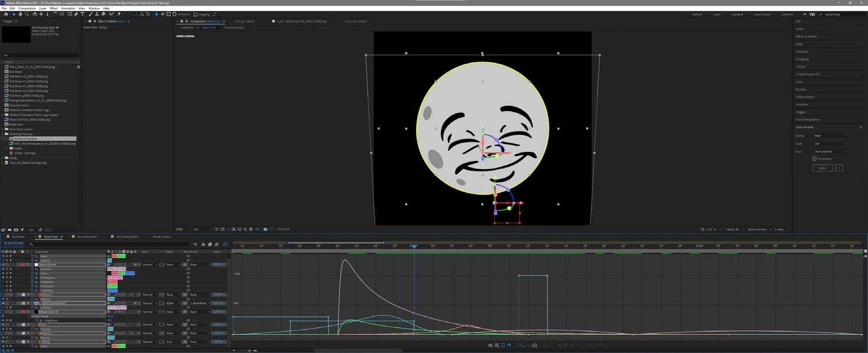Open the Animation menu
The width and height of the screenshot is (868, 353).
point(68,8)
